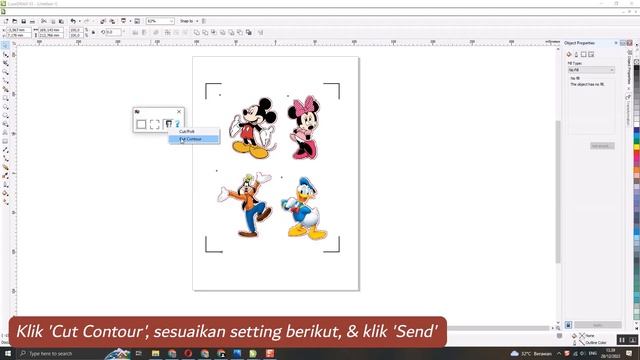Open the fourth Object Properties tab icon

pos(591,54)
